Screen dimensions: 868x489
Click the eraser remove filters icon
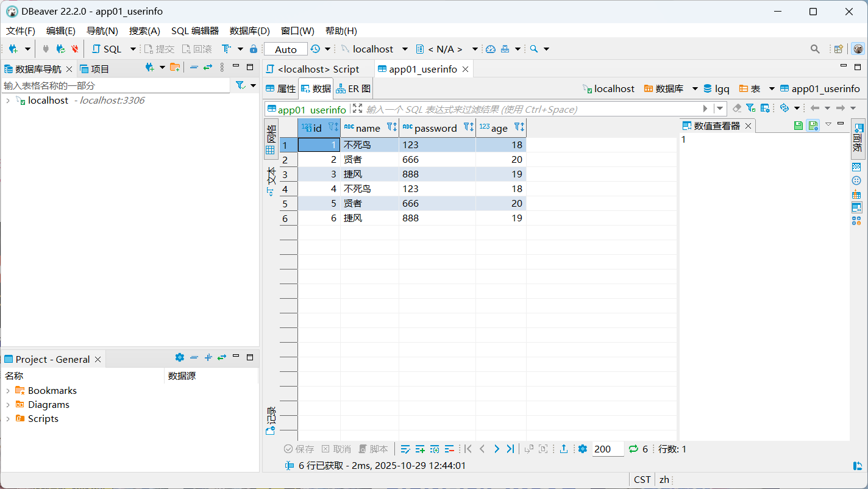737,108
